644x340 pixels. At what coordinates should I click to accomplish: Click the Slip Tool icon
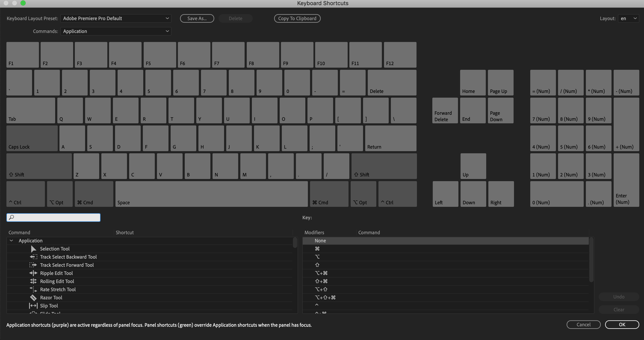(33, 306)
